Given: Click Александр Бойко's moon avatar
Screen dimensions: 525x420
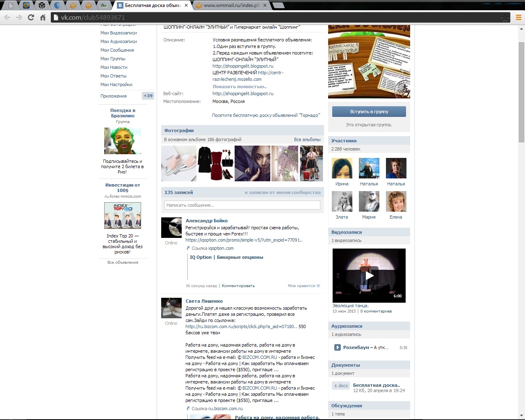Looking at the screenshot, I should 171,228.
